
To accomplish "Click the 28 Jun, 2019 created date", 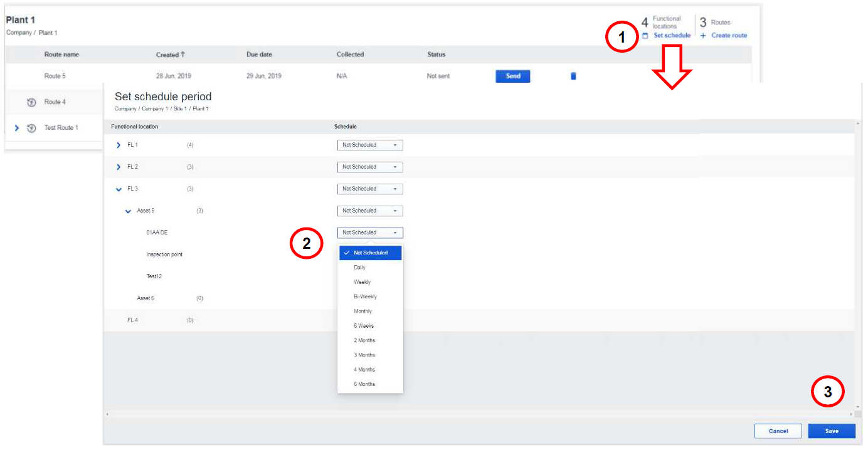I will [x=174, y=76].
